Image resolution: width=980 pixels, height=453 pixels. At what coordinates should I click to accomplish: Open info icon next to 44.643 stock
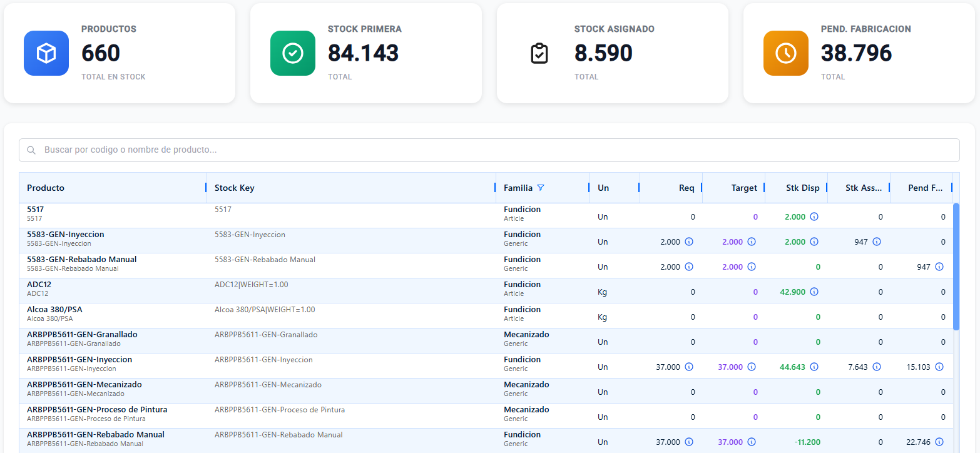(x=814, y=367)
